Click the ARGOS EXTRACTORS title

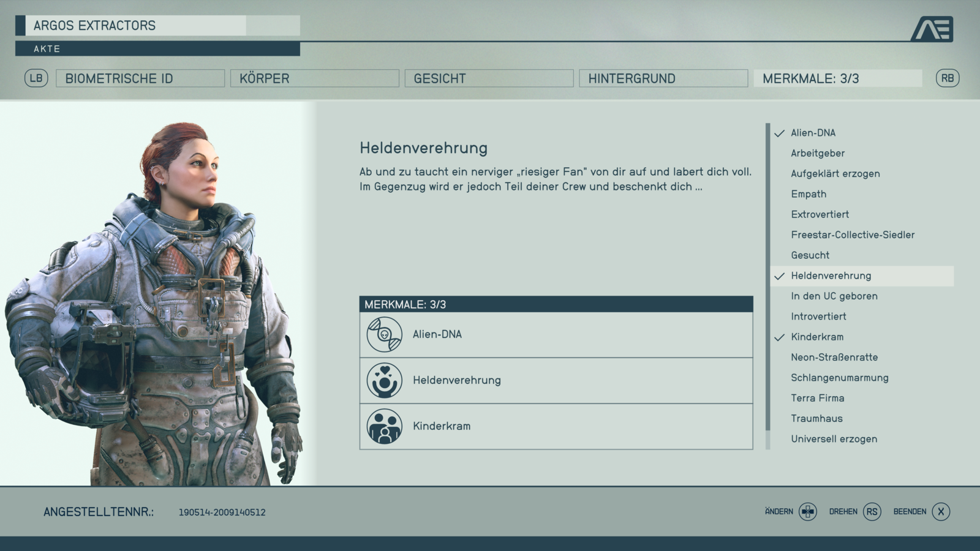tap(95, 26)
